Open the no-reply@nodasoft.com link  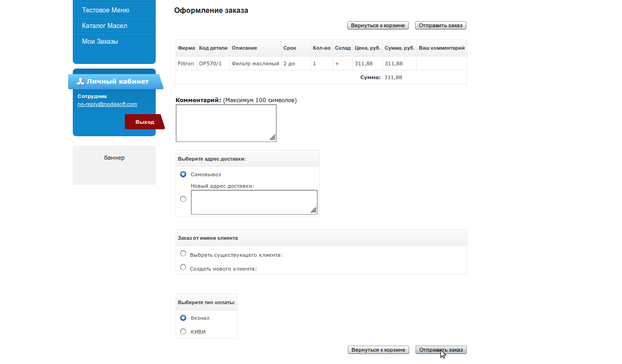(x=107, y=104)
